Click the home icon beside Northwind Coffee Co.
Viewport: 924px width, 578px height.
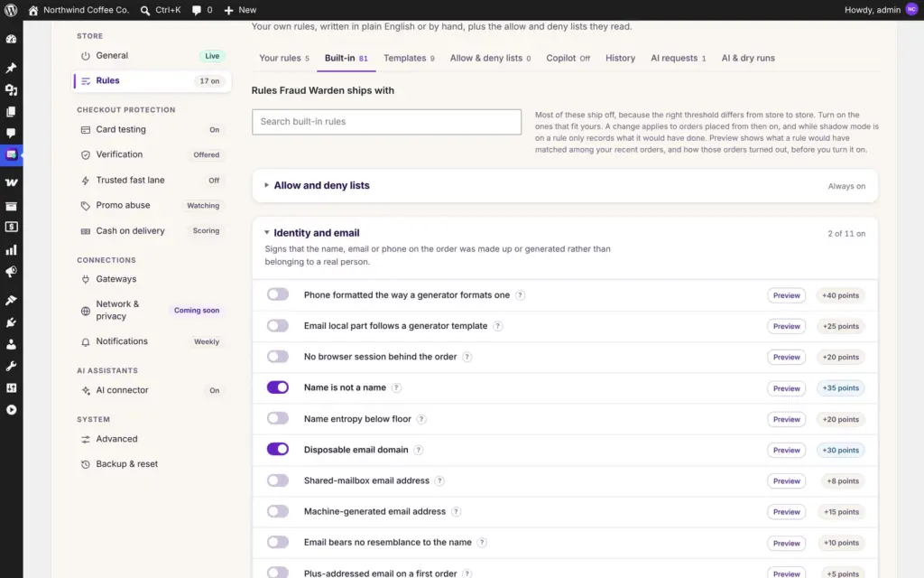pyautogui.click(x=33, y=10)
